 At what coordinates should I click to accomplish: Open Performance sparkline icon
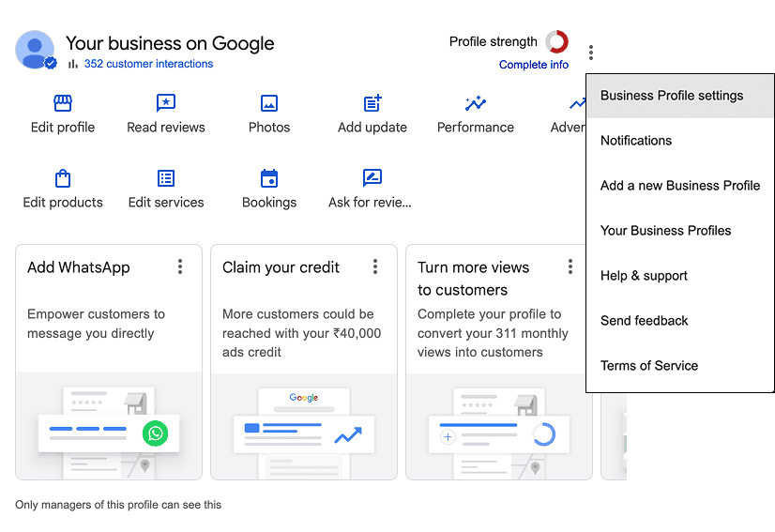click(476, 103)
